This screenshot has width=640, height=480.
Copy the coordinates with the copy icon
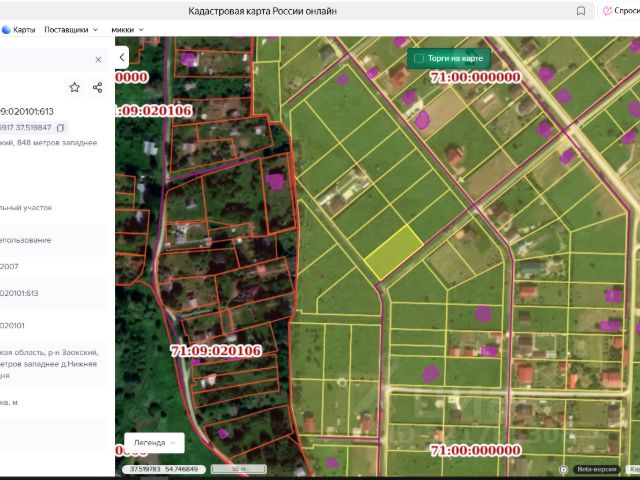click(60, 128)
